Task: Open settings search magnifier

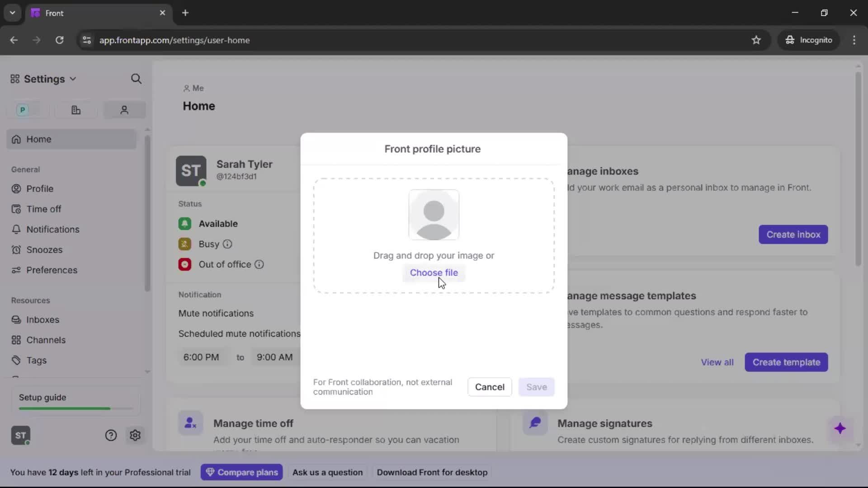Action: [136, 79]
